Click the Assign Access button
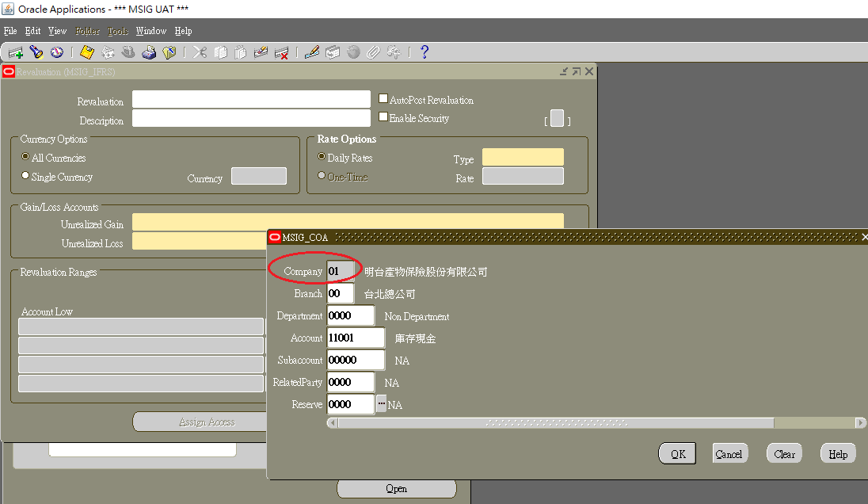 (x=200, y=422)
